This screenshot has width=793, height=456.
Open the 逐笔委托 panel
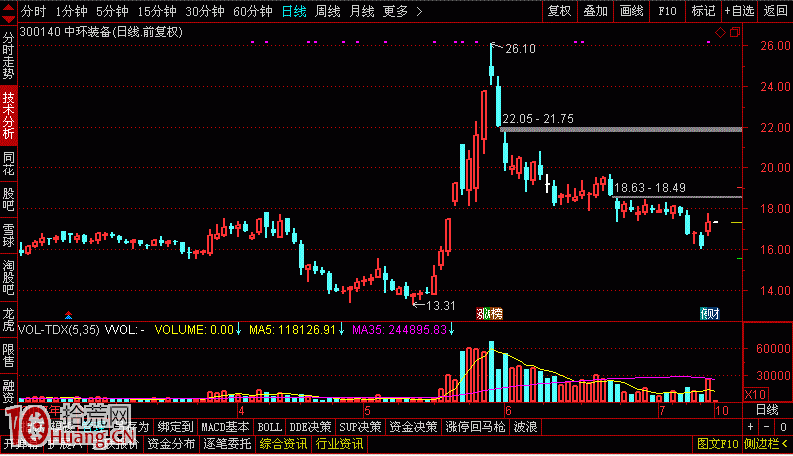tap(228, 444)
